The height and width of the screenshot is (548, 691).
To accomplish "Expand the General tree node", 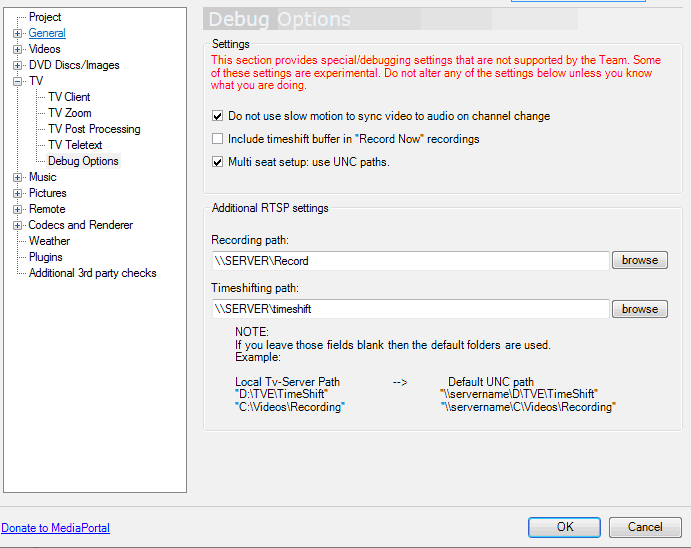I will click(18, 33).
